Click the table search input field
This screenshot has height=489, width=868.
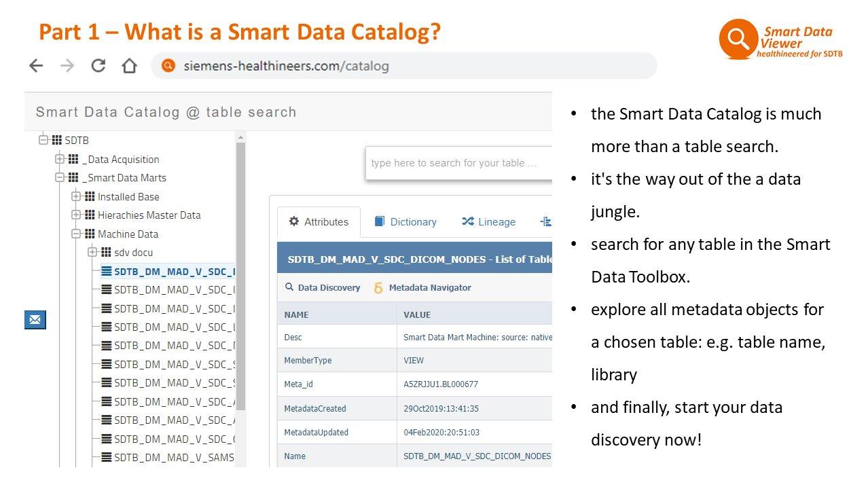point(458,163)
